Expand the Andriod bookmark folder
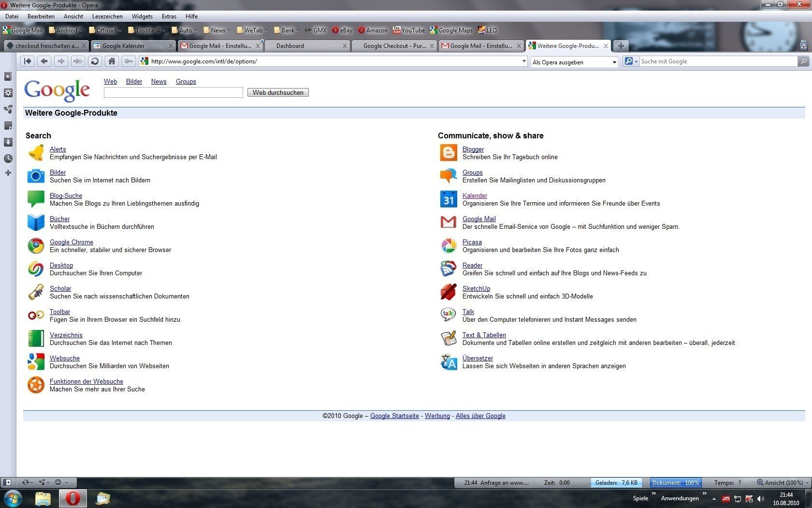 66,30
